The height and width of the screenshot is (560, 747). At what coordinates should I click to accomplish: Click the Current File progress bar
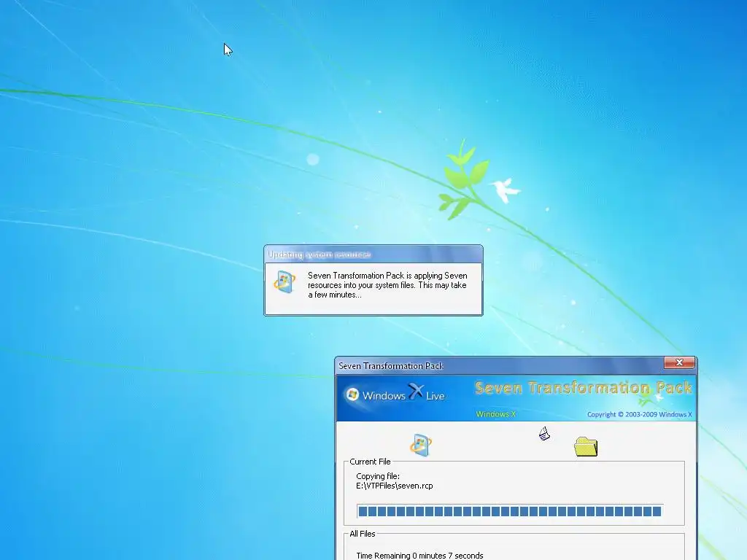(x=510, y=511)
